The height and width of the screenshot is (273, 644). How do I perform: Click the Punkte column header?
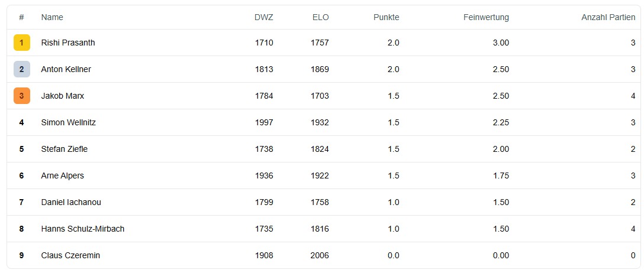coord(386,17)
